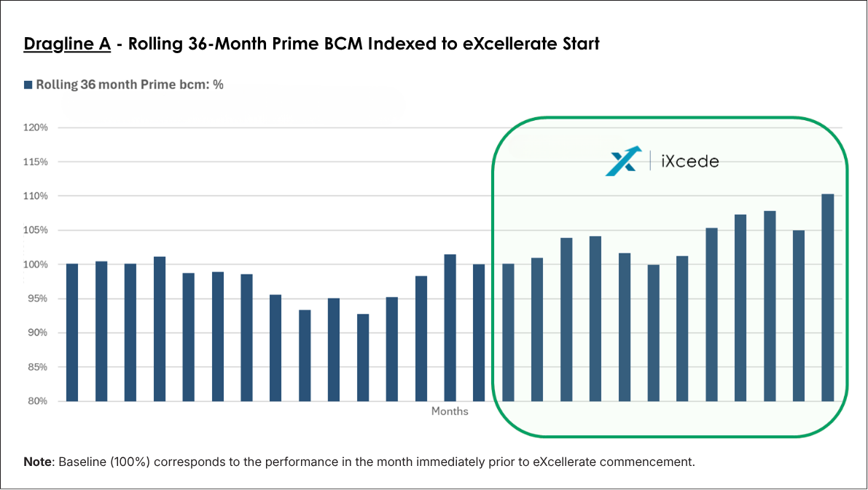The height and width of the screenshot is (490, 868).
Task: Click the iXcede blue arrow logo icon
Action: [x=623, y=161]
